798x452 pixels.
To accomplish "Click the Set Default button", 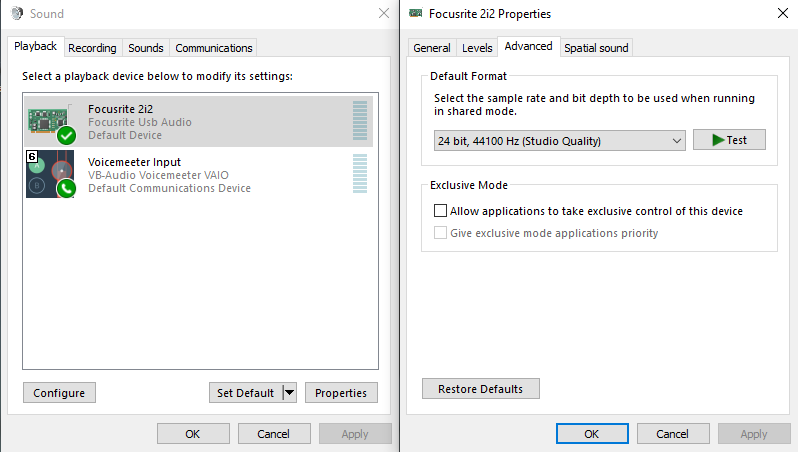I will [245, 392].
